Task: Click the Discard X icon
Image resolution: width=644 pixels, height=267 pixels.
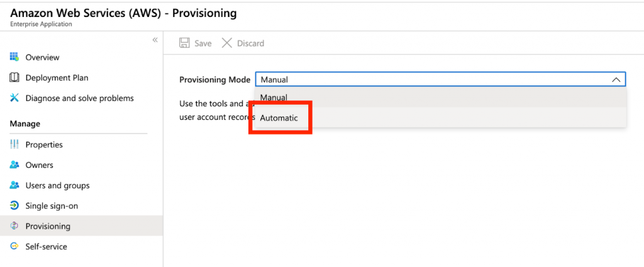Action: pyautogui.click(x=226, y=43)
